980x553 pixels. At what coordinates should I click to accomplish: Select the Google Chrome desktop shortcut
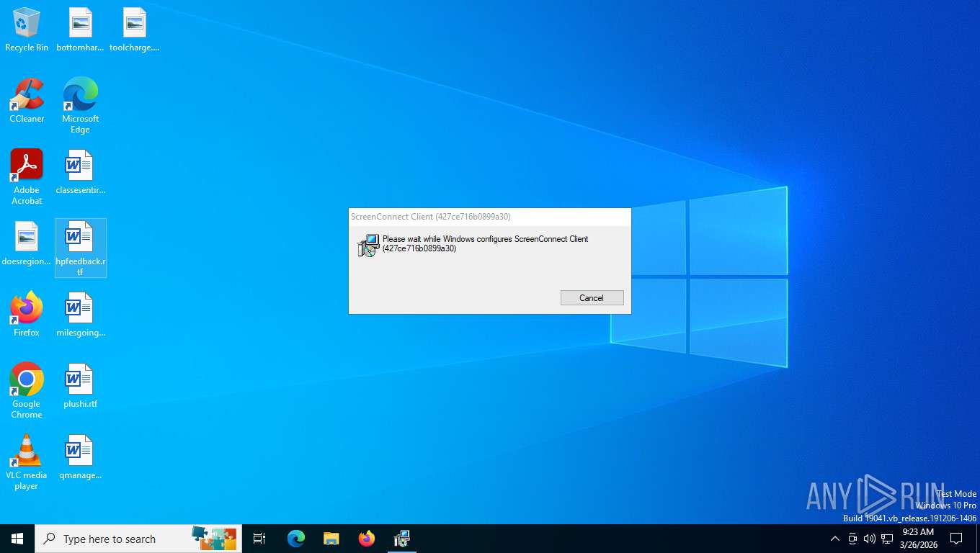coord(27,391)
